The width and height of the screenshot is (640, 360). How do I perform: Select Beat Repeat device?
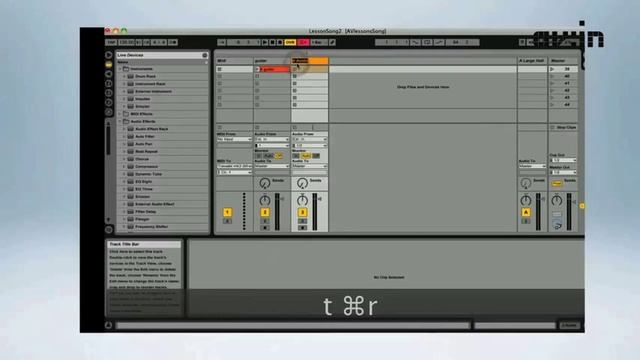146,151
